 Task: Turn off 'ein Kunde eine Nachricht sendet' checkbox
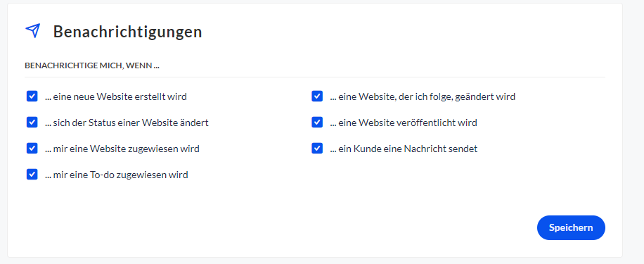pyautogui.click(x=317, y=148)
